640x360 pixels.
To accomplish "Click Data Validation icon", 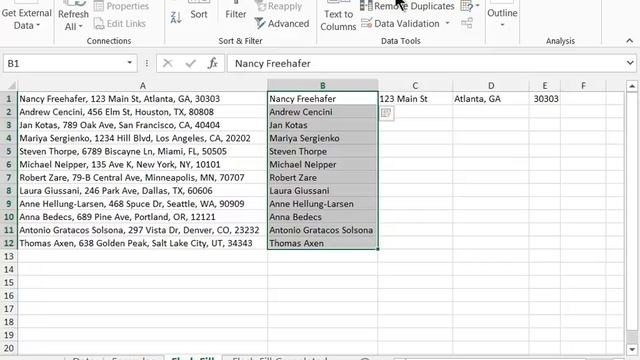I will point(367,23).
